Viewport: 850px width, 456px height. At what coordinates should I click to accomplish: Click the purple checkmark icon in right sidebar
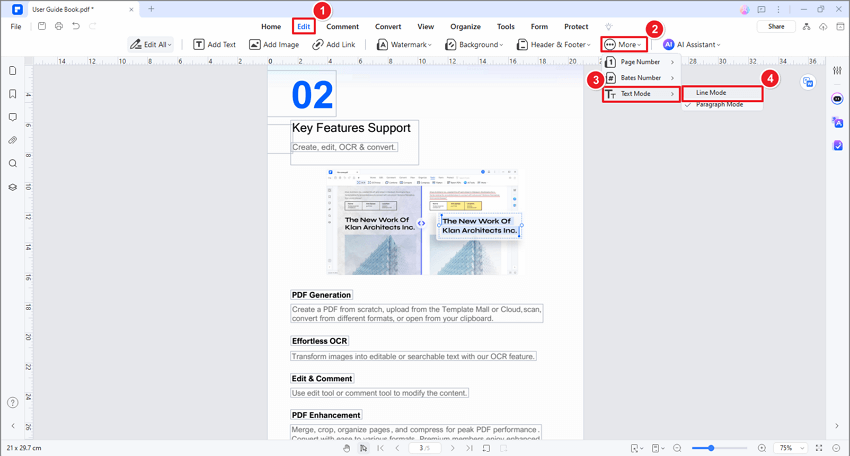tap(838, 145)
